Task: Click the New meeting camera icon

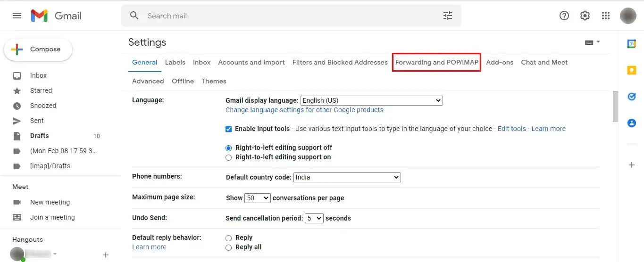Action: click(17, 202)
